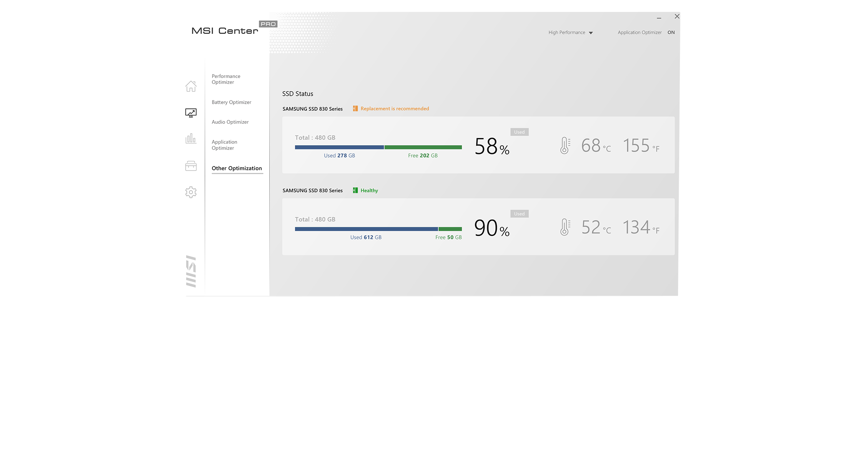Toggle the Application Optimizer ON switch

click(671, 33)
